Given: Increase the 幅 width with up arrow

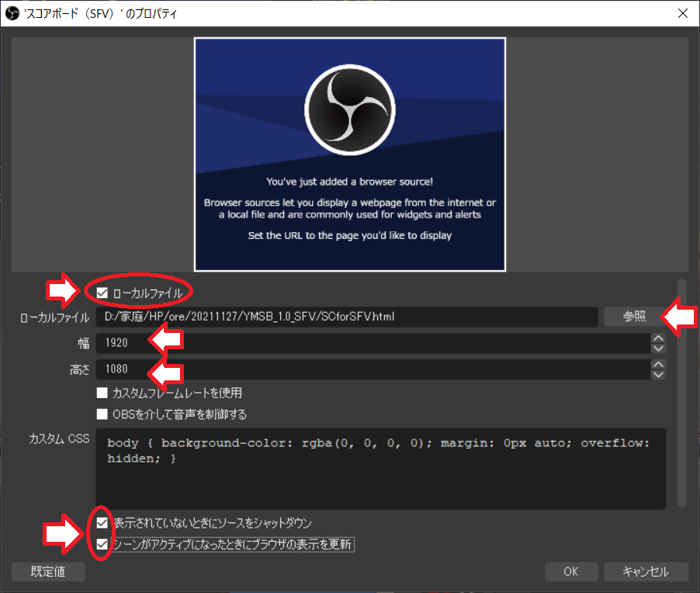Looking at the screenshot, I should pyautogui.click(x=658, y=338).
